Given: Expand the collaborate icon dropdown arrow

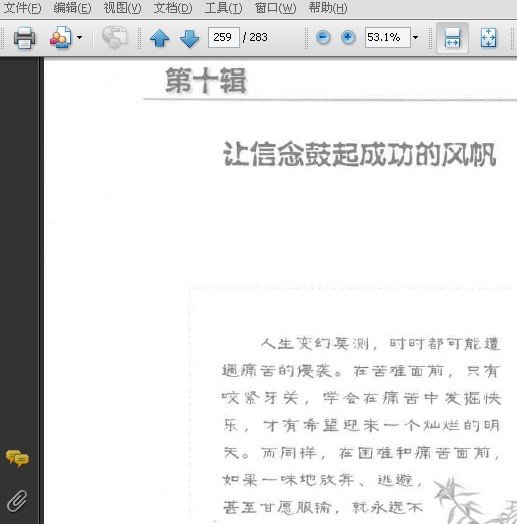Looking at the screenshot, I should (80, 37).
